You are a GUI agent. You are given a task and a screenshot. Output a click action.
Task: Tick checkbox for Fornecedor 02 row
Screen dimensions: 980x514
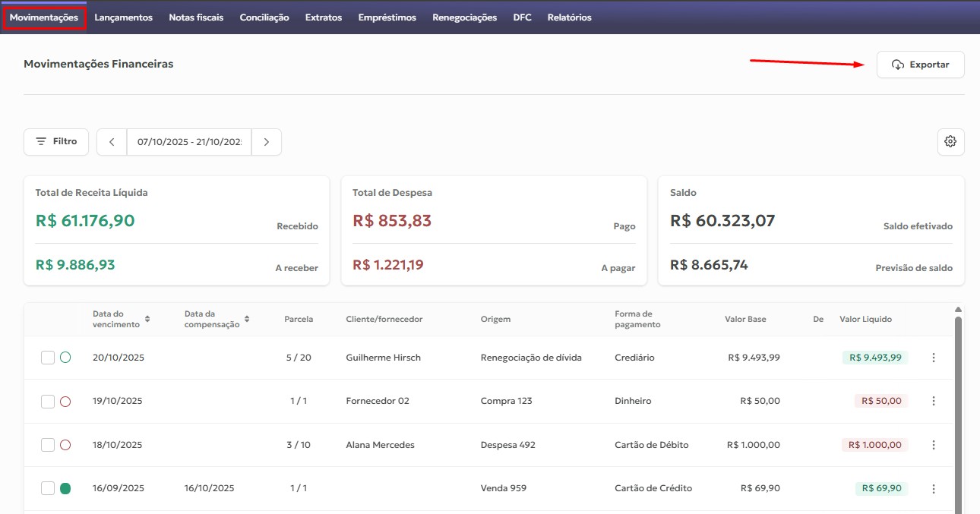(x=48, y=402)
